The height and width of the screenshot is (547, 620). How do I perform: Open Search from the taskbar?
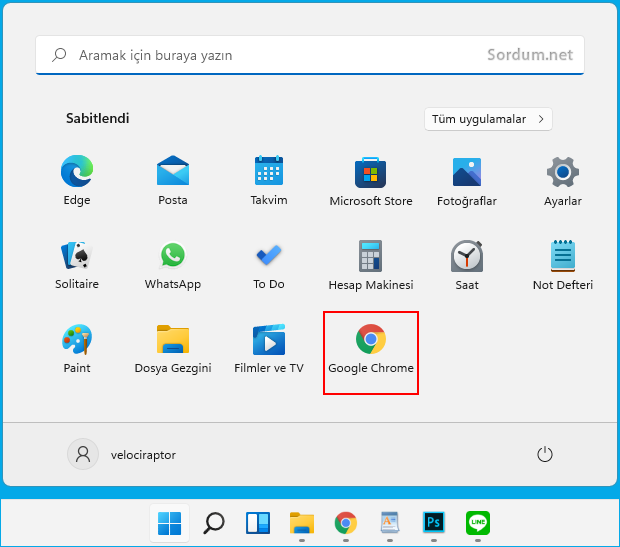(x=214, y=523)
